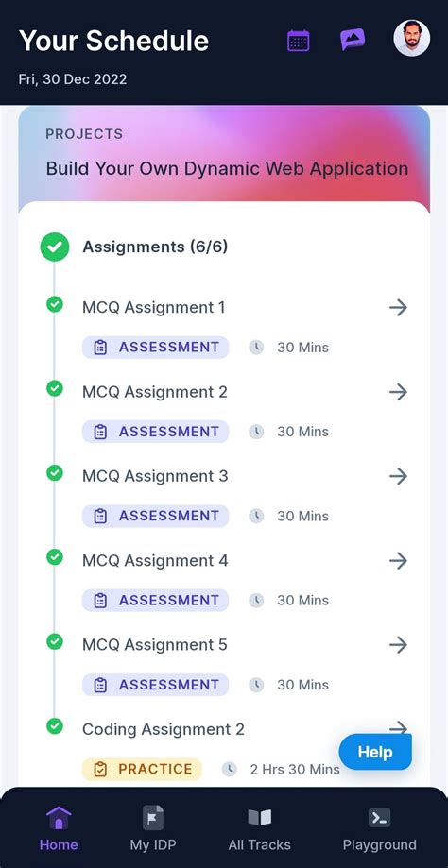Click the large Assignments (6/6) green checkmark

(54, 247)
